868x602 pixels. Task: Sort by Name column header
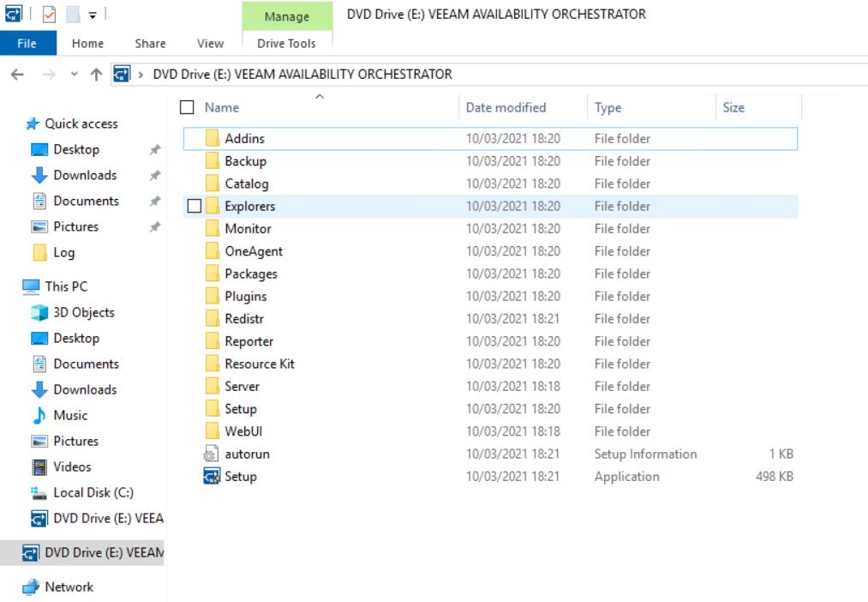[x=221, y=107]
